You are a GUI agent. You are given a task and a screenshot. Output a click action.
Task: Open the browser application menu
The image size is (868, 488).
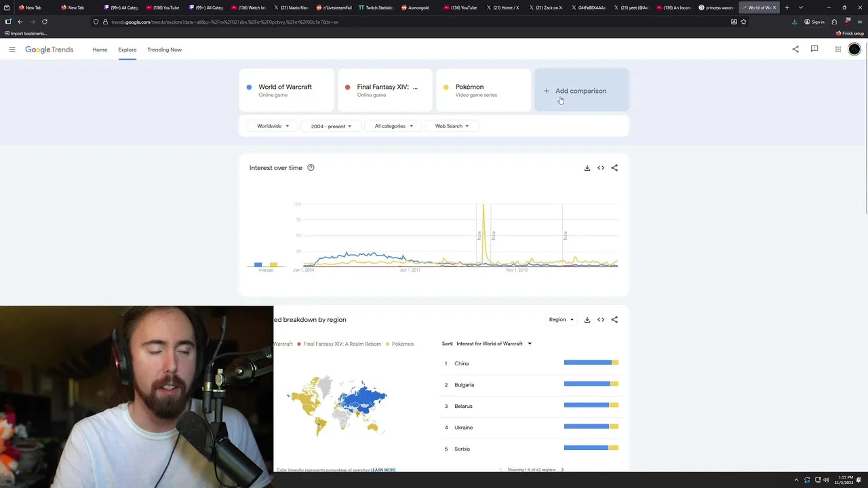(x=860, y=22)
